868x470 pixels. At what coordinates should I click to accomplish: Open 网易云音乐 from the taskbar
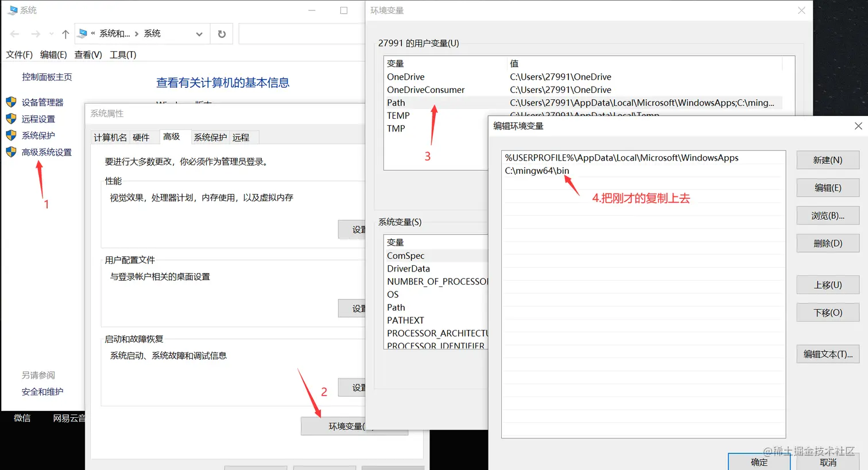coord(69,418)
